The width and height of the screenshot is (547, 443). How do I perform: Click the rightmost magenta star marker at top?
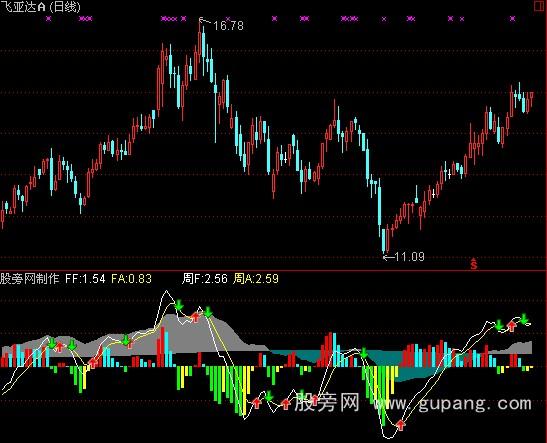pyautogui.click(x=512, y=18)
